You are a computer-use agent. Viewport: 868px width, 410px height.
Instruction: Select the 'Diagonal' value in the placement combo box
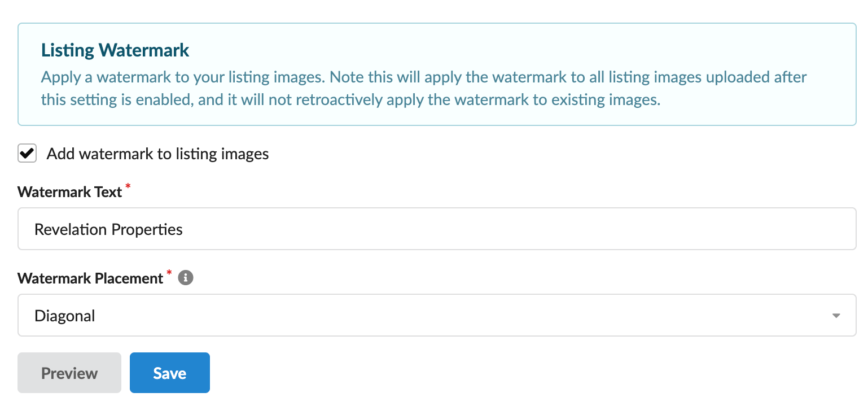pyautogui.click(x=65, y=316)
